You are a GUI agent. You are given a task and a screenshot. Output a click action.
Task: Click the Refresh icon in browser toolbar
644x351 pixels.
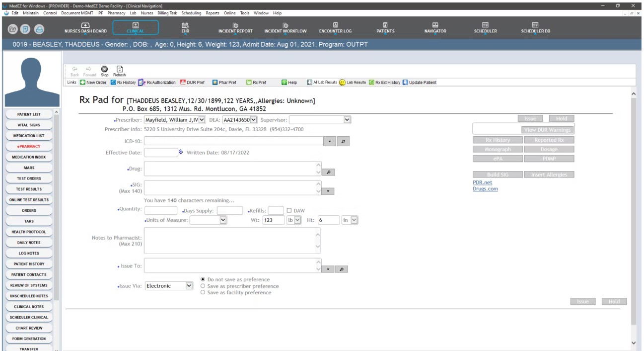pyautogui.click(x=119, y=69)
